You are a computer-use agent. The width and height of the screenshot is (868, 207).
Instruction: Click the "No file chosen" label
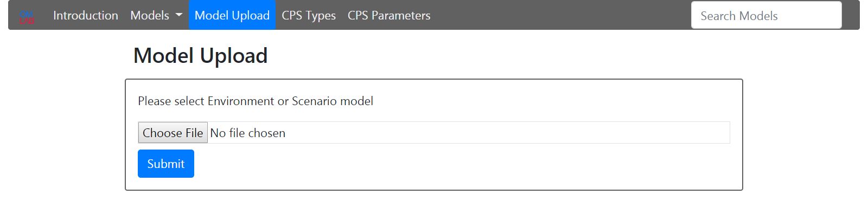[x=247, y=133]
